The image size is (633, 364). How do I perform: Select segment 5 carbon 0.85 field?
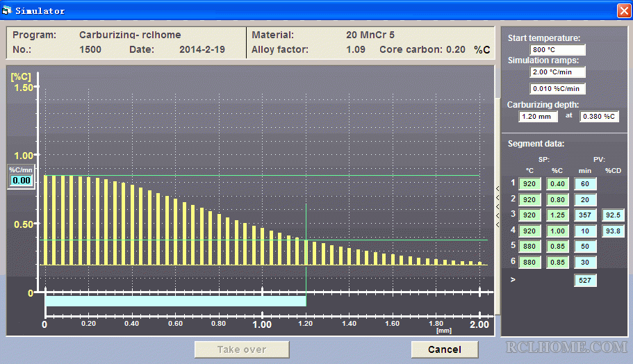[557, 246]
